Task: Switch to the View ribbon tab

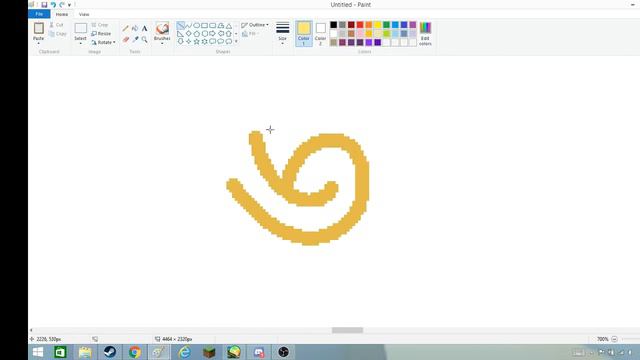Action: point(84,14)
